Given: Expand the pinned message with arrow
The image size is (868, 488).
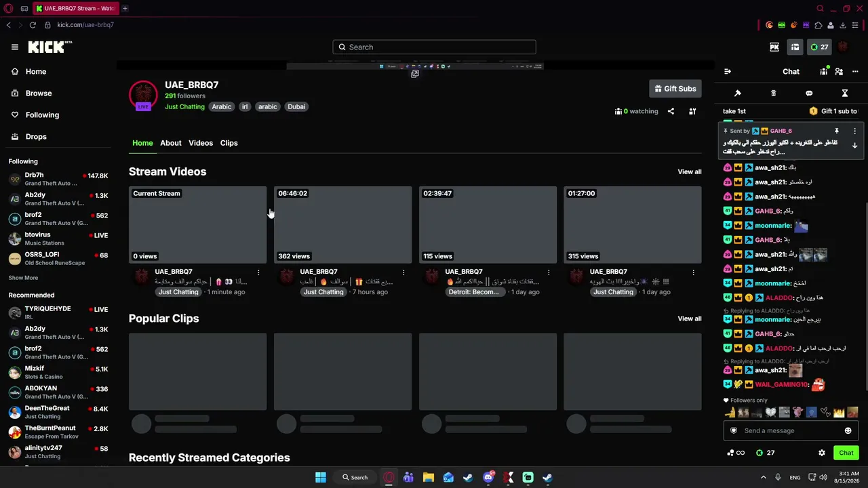Looking at the screenshot, I should tap(854, 145).
